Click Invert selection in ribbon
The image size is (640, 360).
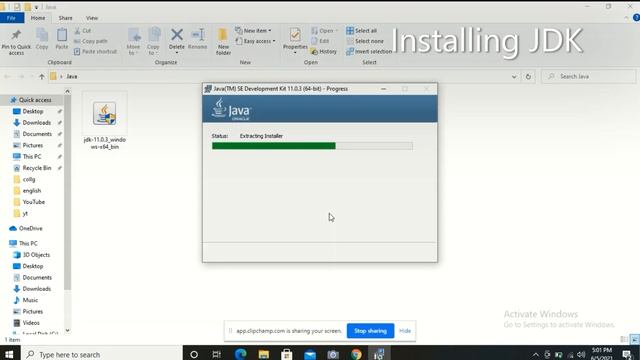click(x=369, y=51)
